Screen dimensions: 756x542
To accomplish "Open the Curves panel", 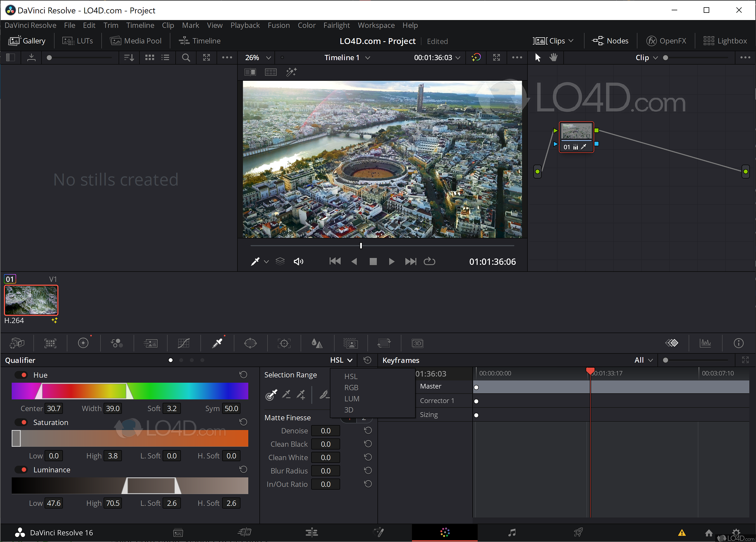I will click(x=184, y=343).
